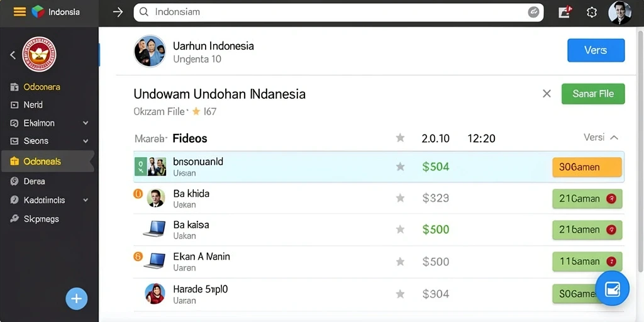Click the blue plus button in sidebar
This screenshot has width=644, height=322.
click(76, 299)
